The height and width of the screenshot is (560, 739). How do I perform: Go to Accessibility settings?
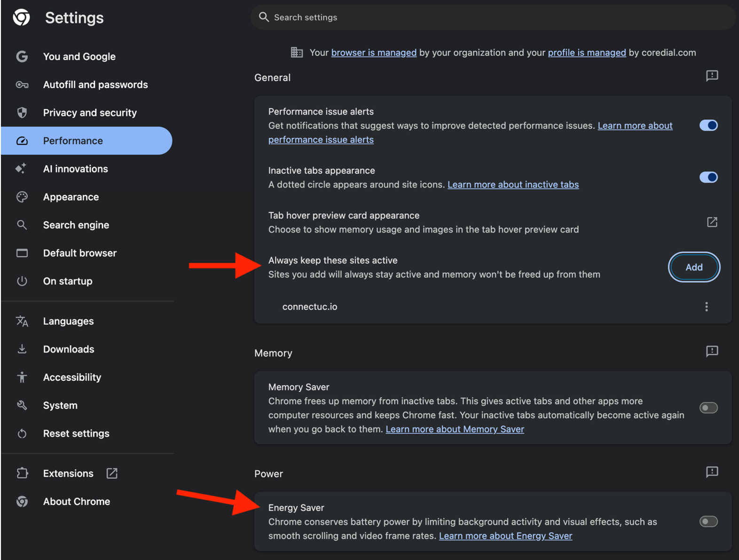[x=87, y=377]
